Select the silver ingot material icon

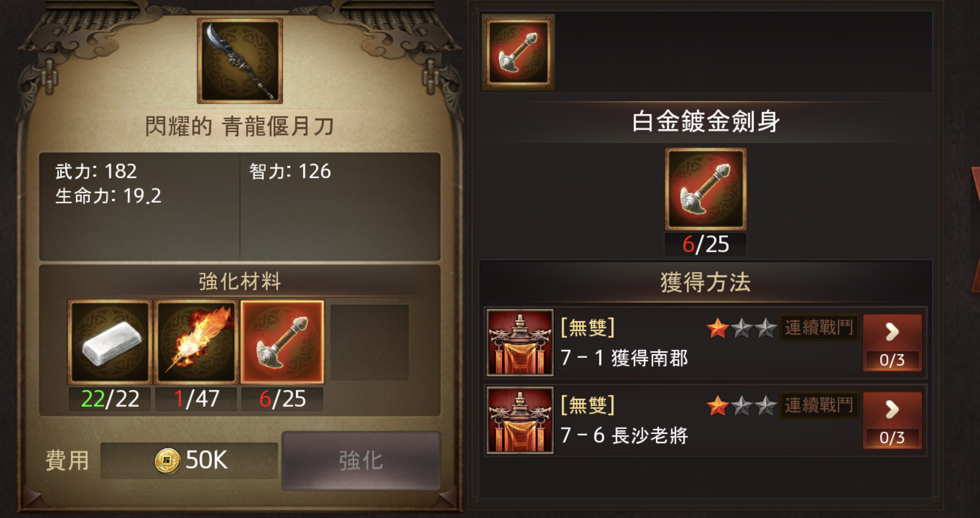109,342
